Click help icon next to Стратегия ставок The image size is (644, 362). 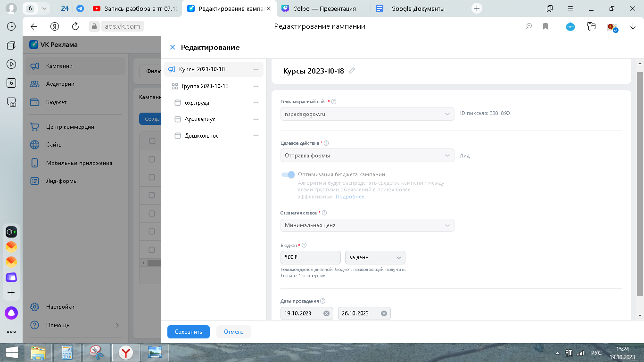click(x=324, y=213)
